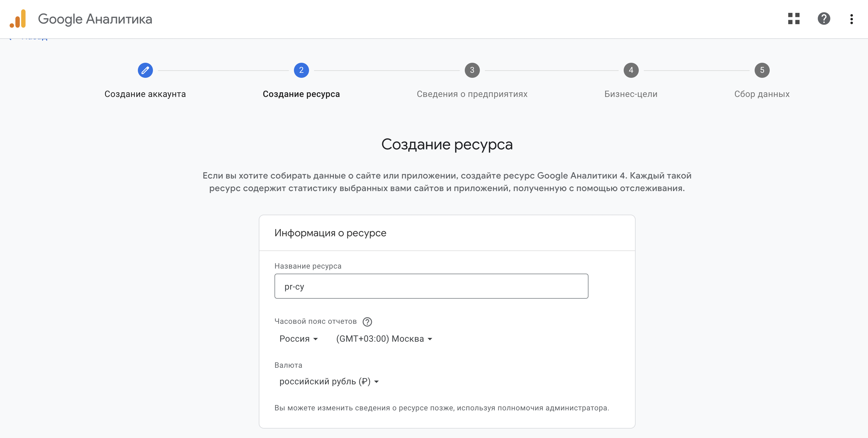Click the Google Аналитика title text
868x438 pixels.
click(x=95, y=19)
